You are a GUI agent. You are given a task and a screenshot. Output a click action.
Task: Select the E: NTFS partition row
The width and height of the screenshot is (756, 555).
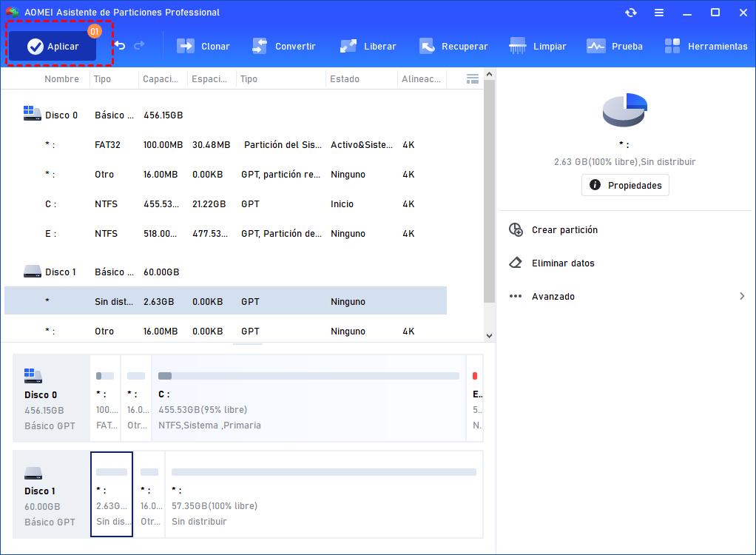pos(226,234)
